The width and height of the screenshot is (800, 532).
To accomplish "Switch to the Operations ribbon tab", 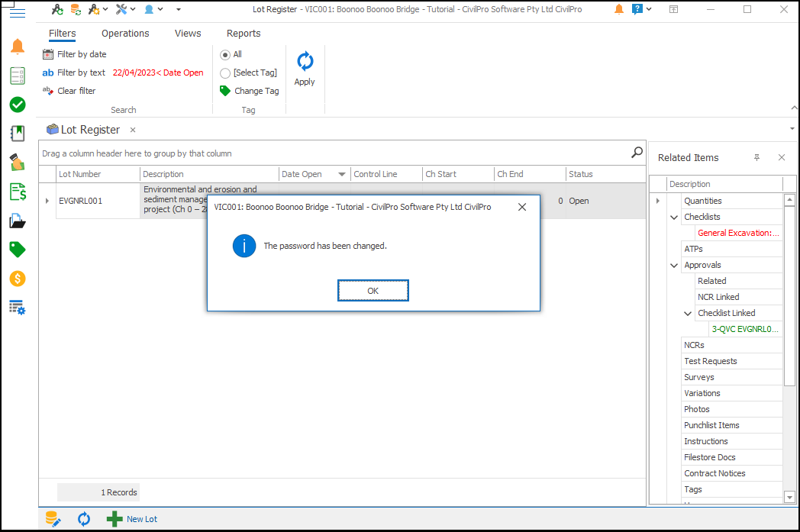I will (x=125, y=34).
